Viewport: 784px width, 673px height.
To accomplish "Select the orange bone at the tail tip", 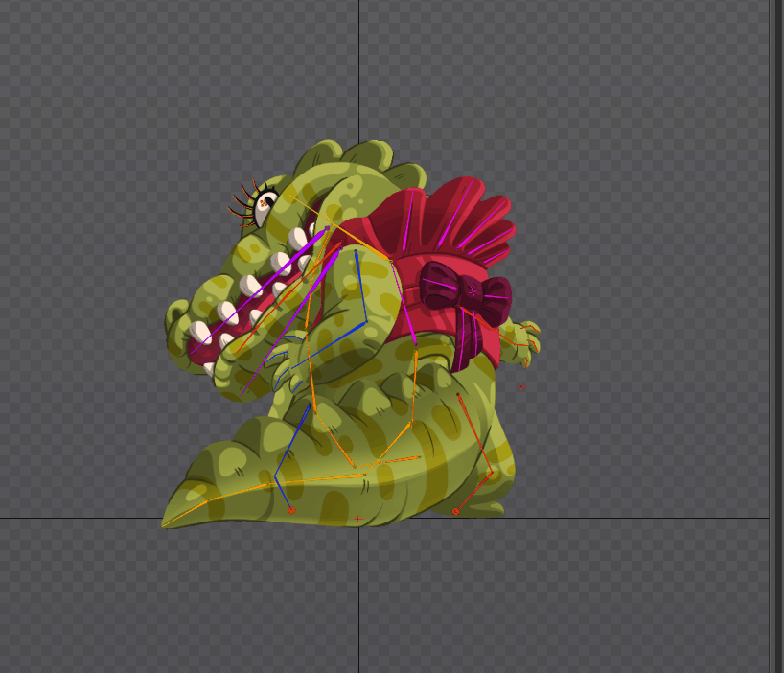I will click(x=185, y=514).
